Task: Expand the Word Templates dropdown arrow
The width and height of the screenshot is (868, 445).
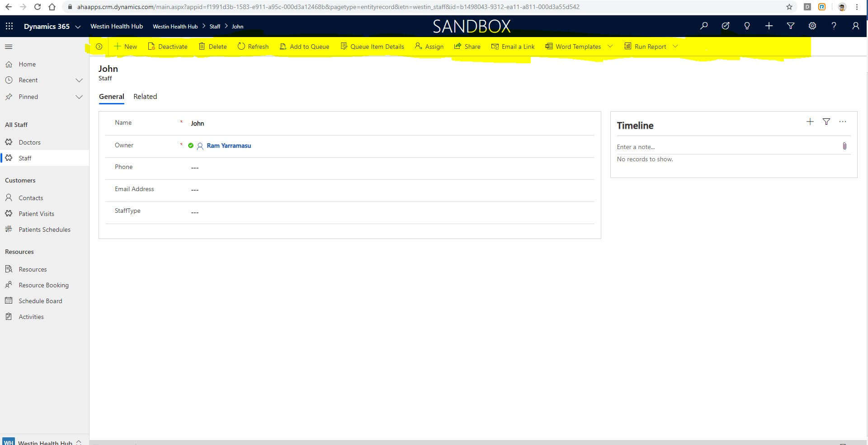Action: point(610,47)
